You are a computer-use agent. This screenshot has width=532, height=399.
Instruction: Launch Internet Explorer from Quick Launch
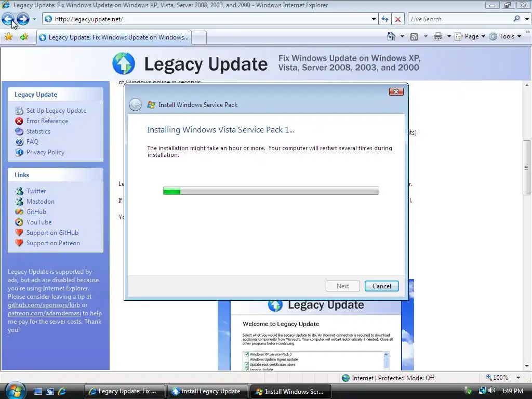62,391
